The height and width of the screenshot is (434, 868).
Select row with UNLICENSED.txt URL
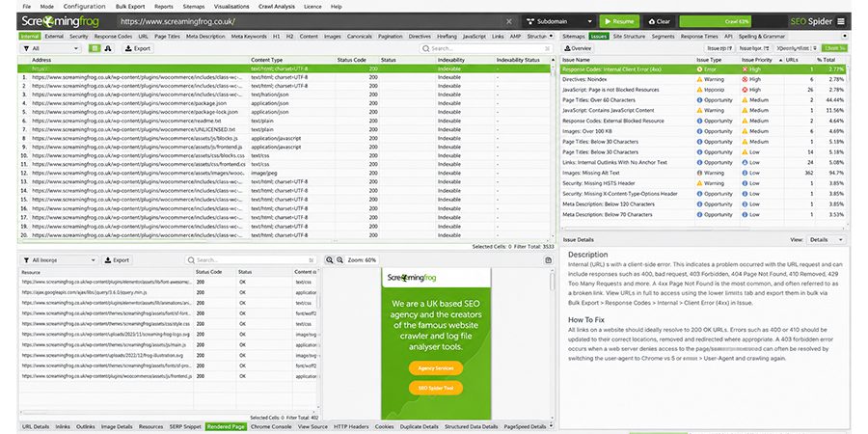285,129
